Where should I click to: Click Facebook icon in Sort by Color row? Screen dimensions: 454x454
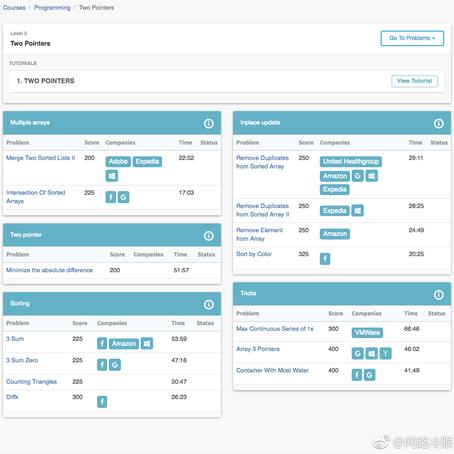tap(325, 259)
